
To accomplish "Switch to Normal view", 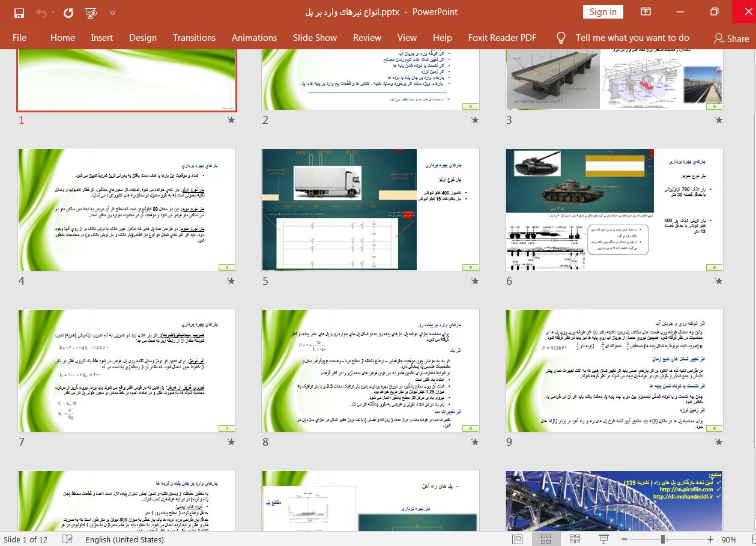I will [517, 539].
